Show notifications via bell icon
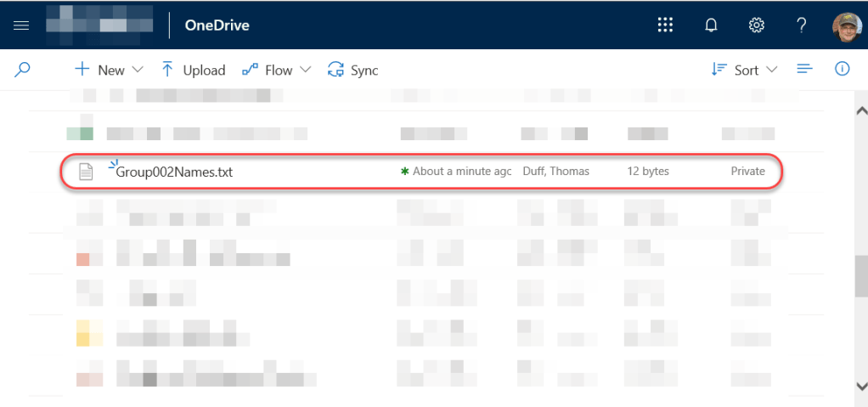 [x=711, y=25]
